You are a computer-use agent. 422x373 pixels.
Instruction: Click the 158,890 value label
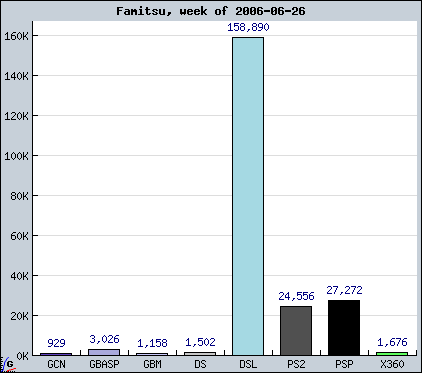pos(248,27)
